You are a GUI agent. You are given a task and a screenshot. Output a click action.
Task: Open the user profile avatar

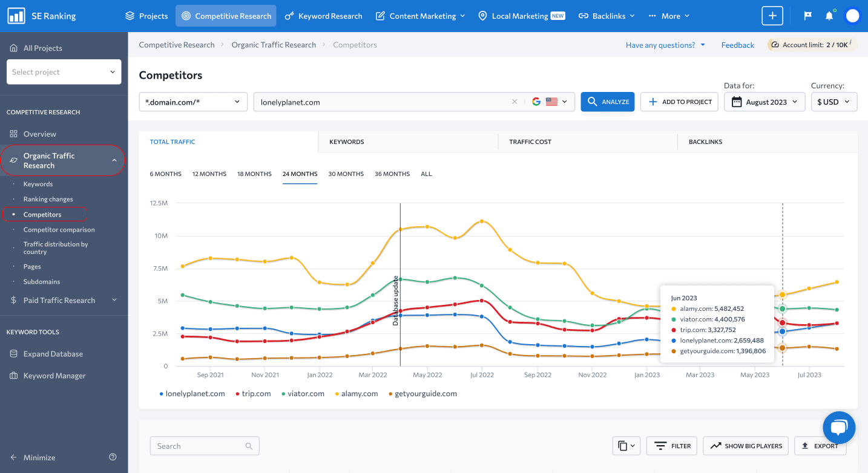(852, 16)
